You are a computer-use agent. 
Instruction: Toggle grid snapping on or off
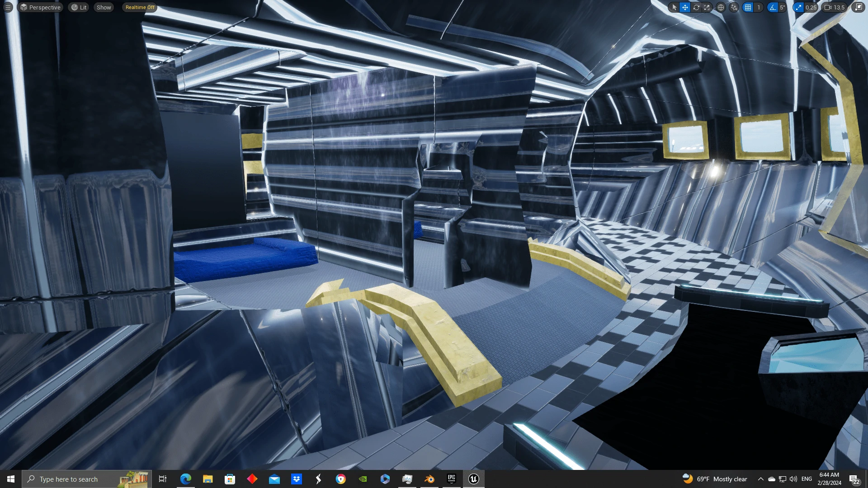point(748,7)
